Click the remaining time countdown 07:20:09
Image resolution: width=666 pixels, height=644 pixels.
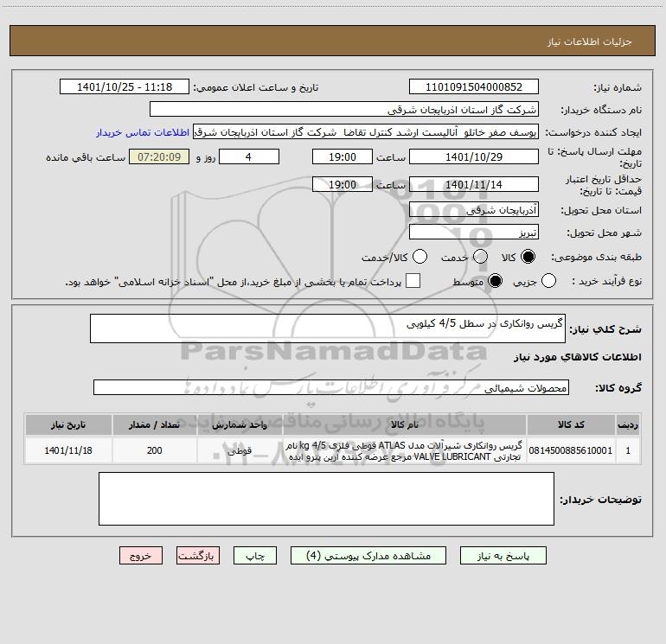pyautogui.click(x=159, y=156)
